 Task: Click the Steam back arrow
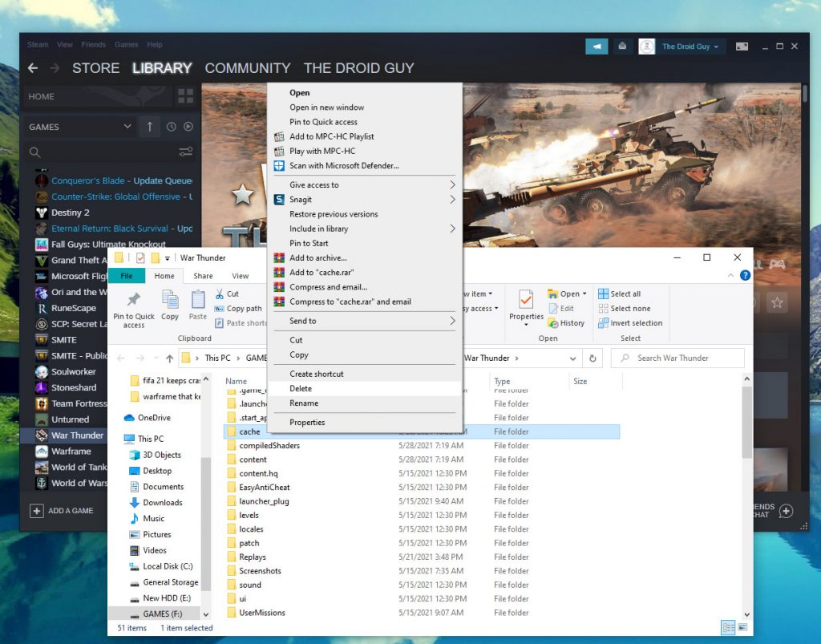(32, 68)
